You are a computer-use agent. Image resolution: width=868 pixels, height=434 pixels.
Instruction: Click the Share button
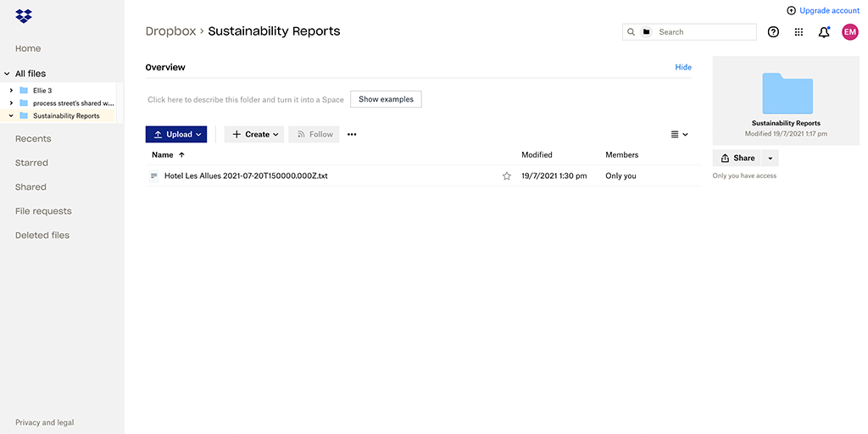click(737, 159)
